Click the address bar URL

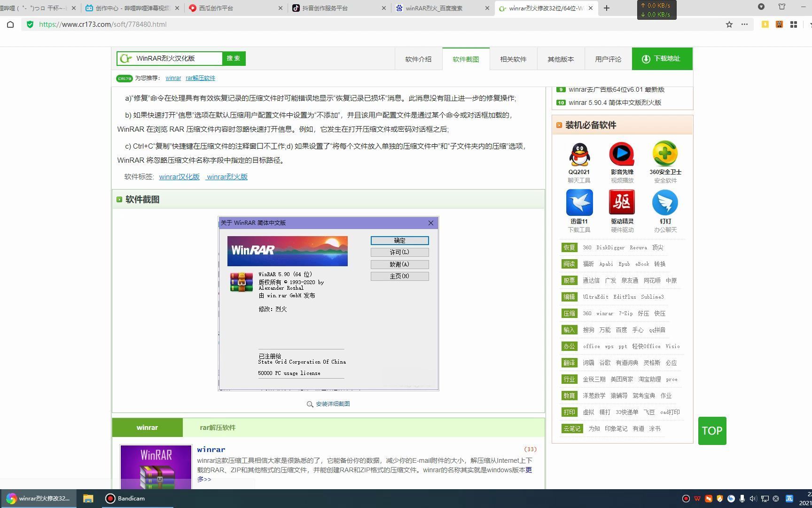point(103,24)
